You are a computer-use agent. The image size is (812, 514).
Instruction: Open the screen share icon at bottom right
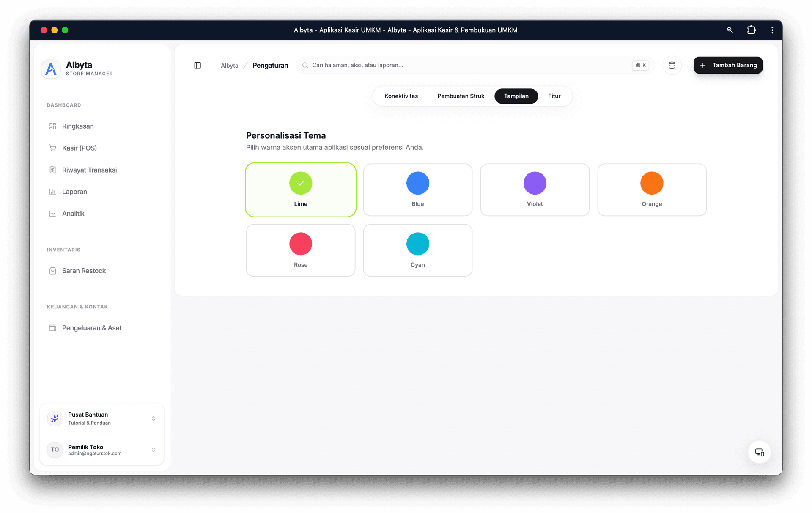759,452
